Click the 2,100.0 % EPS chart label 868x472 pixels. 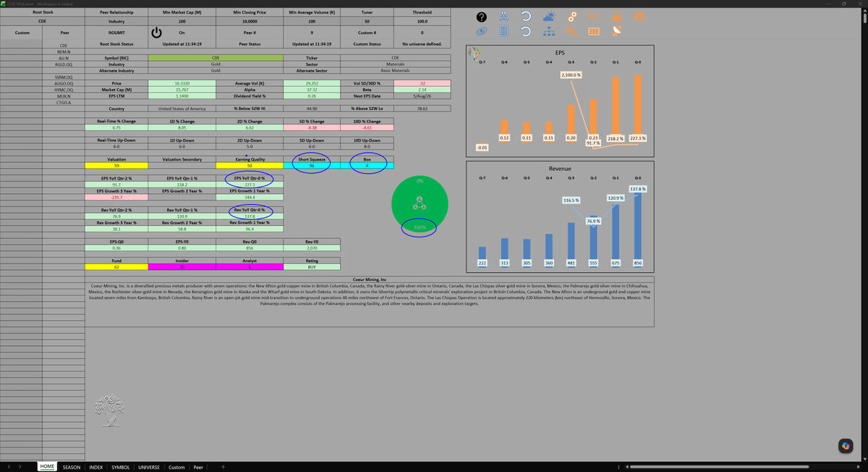571,75
